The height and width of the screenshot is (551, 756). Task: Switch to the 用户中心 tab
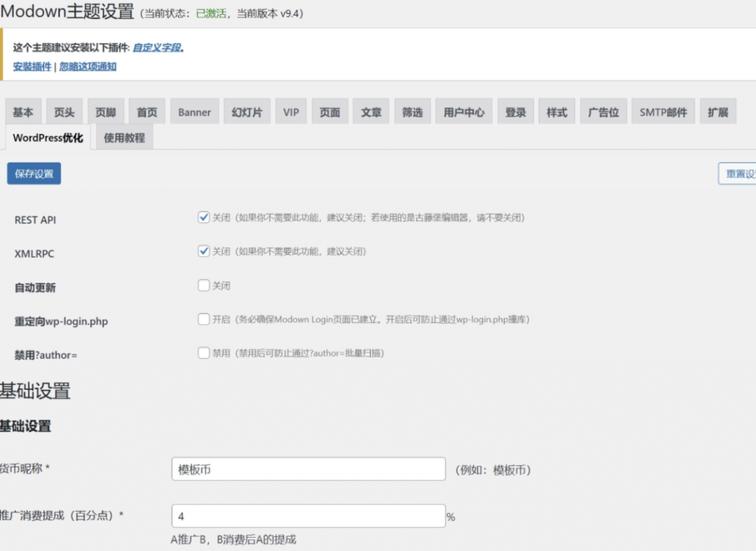point(464,112)
